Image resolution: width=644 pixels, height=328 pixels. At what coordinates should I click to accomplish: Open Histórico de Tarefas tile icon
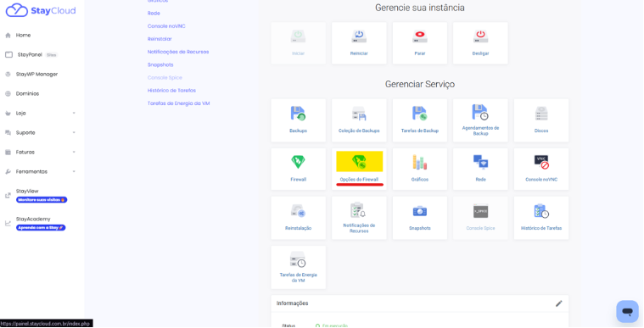(x=541, y=211)
